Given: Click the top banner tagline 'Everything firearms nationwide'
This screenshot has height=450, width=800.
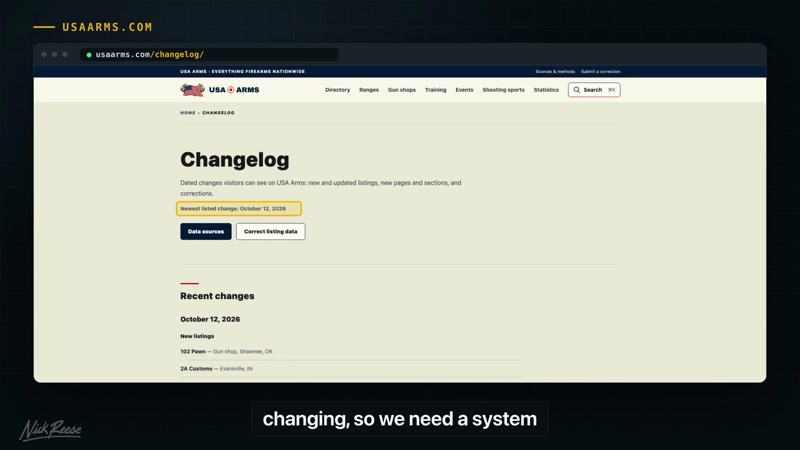Looking at the screenshot, I should pos(258,71).
